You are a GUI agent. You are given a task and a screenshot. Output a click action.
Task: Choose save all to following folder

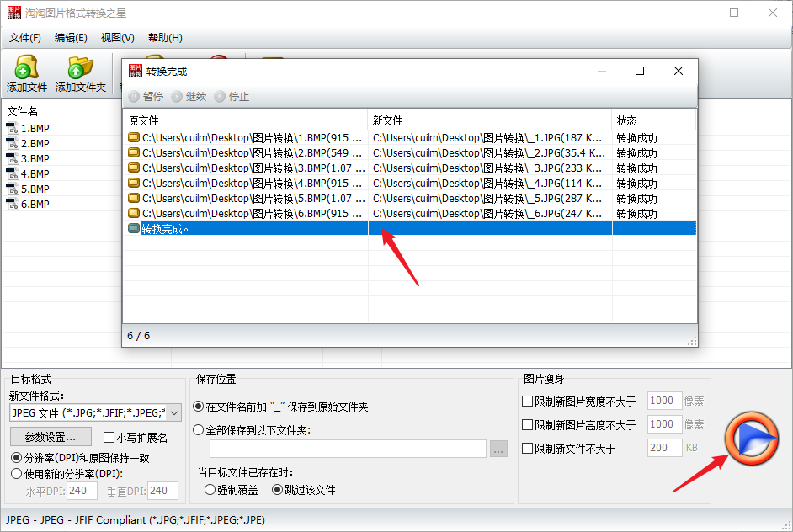[199, 430]
